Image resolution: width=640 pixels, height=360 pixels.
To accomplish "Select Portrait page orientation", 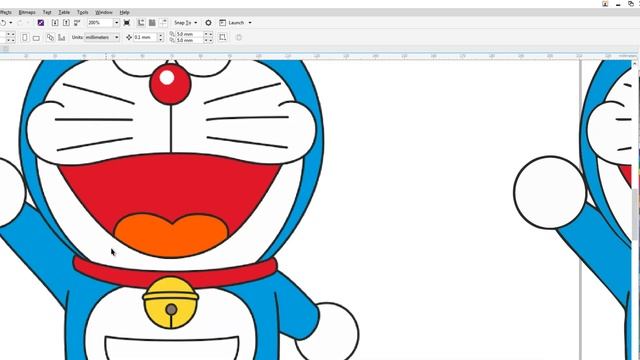I will 25,38.
